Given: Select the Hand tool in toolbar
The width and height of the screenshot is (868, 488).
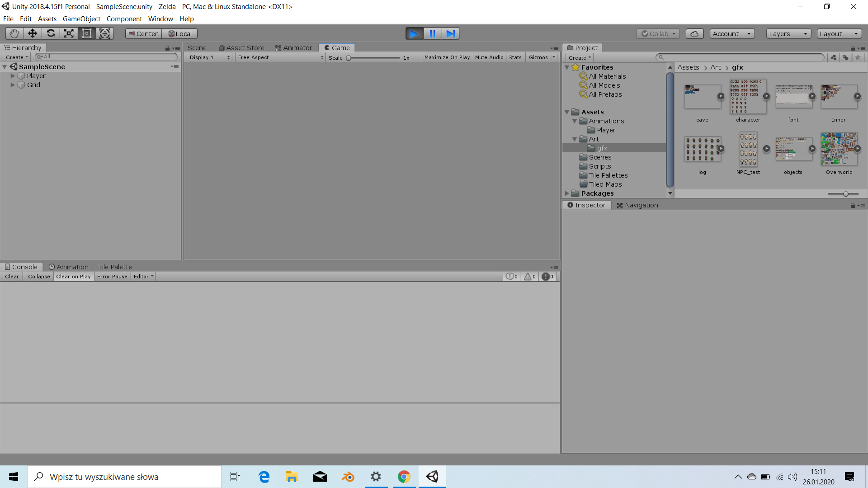Looking at the screenshot, I should tap(14, 33).
